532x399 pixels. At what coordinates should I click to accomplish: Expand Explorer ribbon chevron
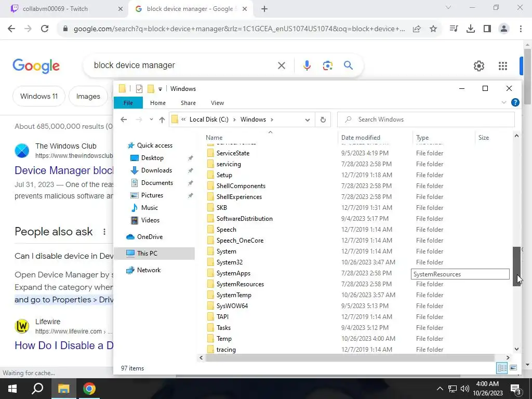(504, 102)
